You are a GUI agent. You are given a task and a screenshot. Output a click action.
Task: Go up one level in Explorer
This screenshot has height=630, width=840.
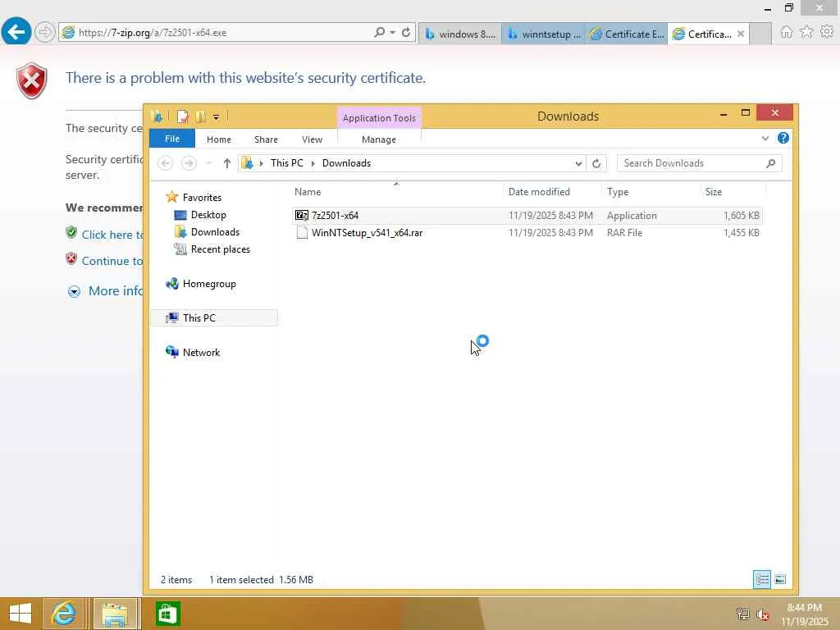226,163
